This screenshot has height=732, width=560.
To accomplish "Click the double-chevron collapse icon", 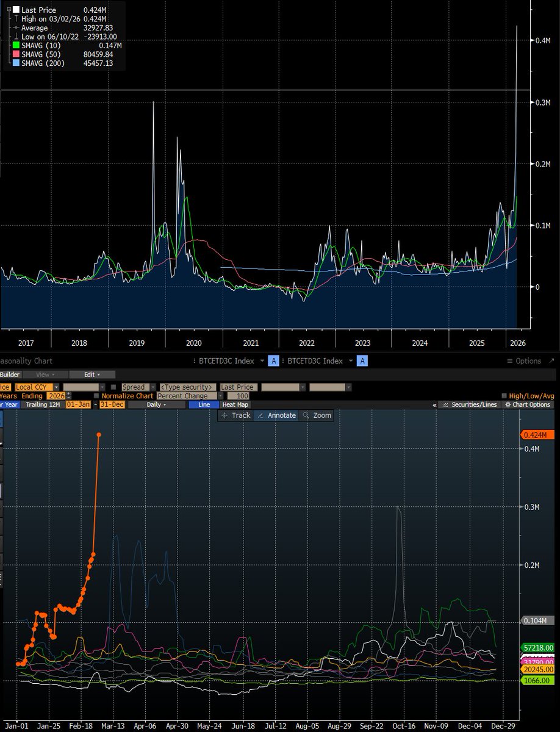I will [x=435, y=405].
